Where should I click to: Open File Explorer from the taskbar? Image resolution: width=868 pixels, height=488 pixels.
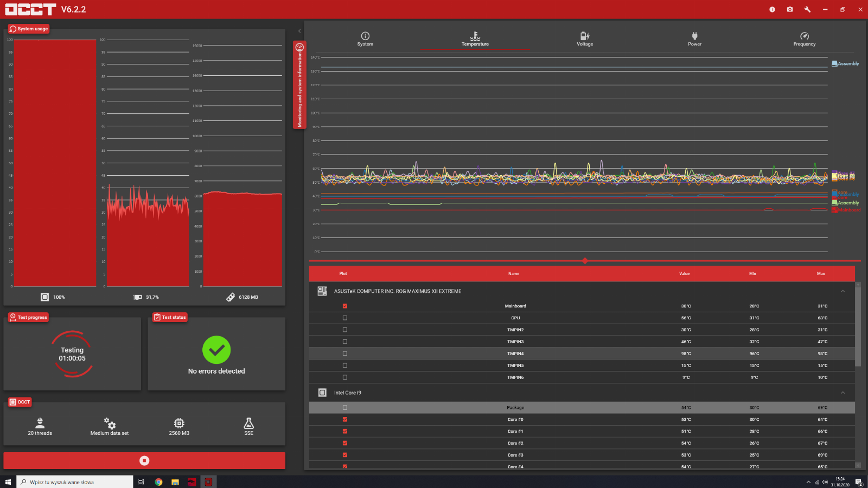tap(175, 481)
